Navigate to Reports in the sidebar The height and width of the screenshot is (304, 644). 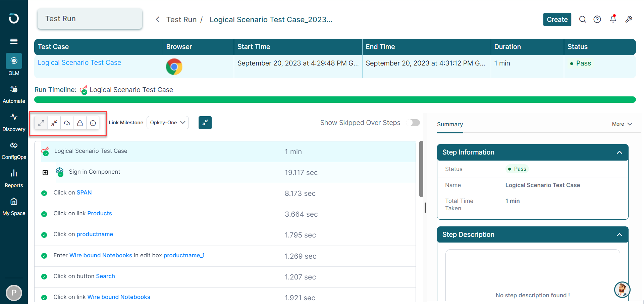[14, 178]
